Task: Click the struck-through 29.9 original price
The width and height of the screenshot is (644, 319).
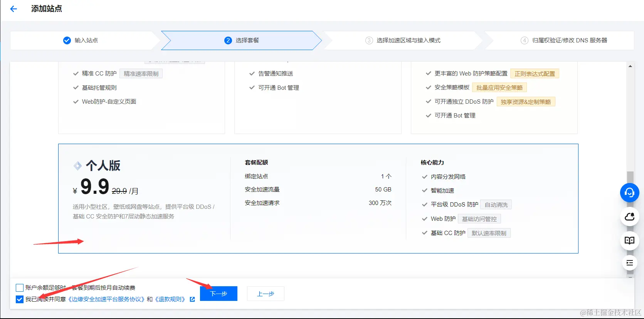Action: [x=119, y=191]
